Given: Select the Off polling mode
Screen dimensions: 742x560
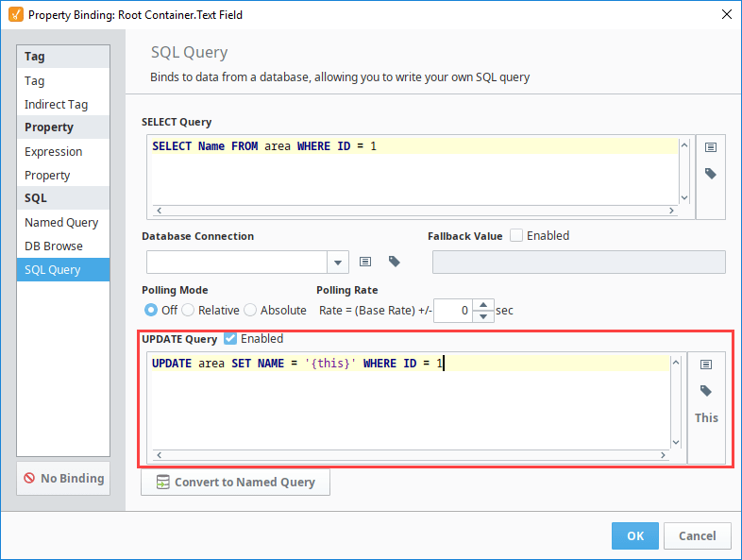Looking at the screenshot, I should coord(151,310).
